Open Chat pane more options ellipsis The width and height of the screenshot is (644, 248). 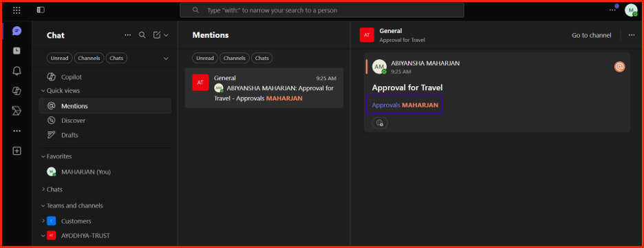click(128, 35)
